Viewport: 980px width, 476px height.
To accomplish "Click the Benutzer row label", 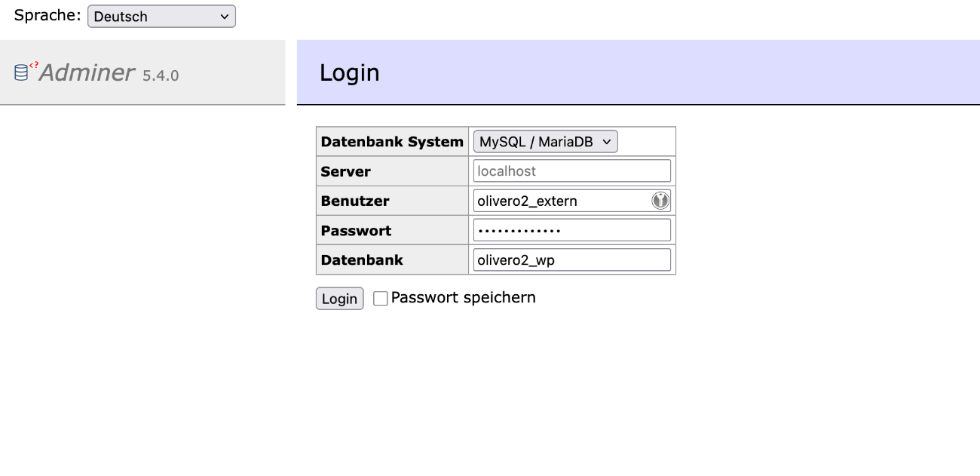I will (355, 201).
